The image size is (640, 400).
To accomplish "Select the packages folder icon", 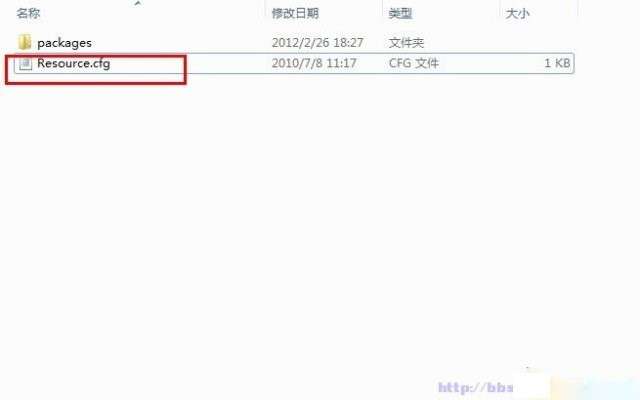I will (24, 42).
